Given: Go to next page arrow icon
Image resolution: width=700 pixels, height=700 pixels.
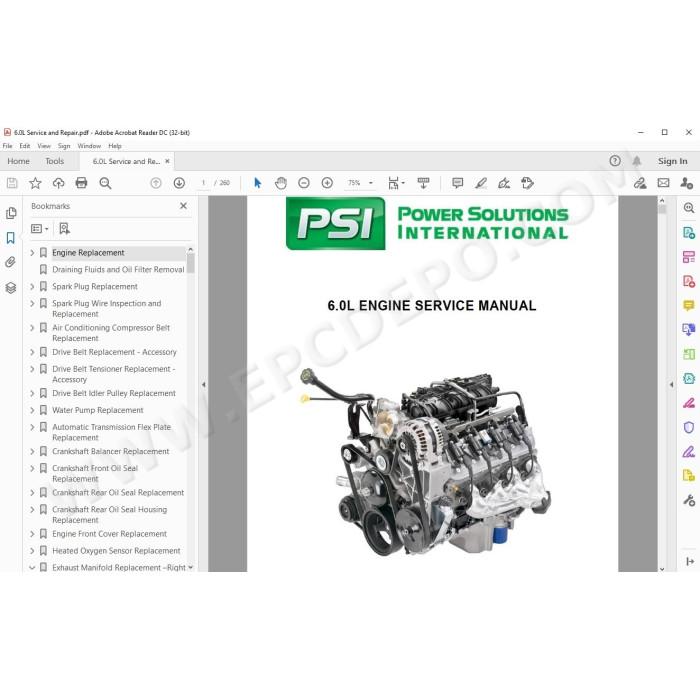Looking at the screenshot, I should (x=179, y=183).
